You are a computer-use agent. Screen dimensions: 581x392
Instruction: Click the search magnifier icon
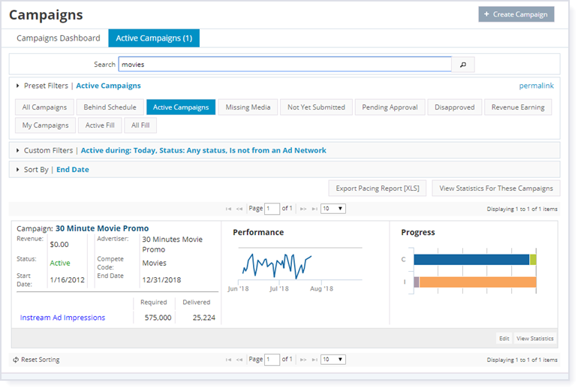[x=462, y=65]
